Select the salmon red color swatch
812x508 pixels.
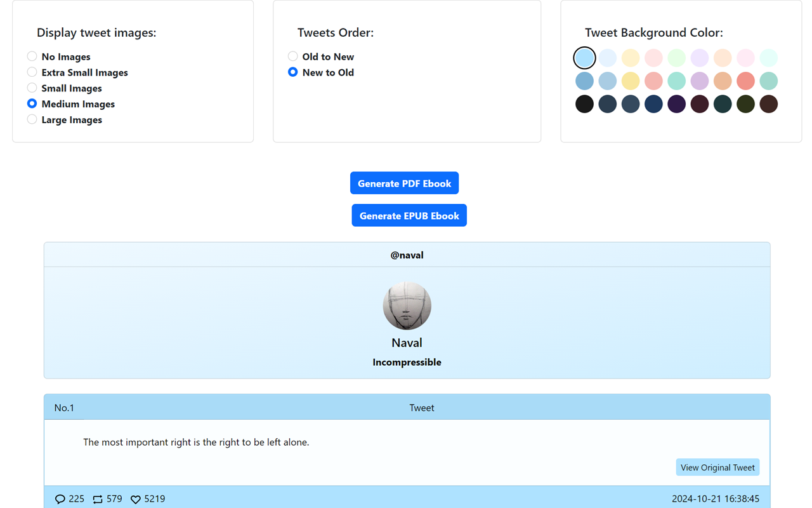[745, 81]
